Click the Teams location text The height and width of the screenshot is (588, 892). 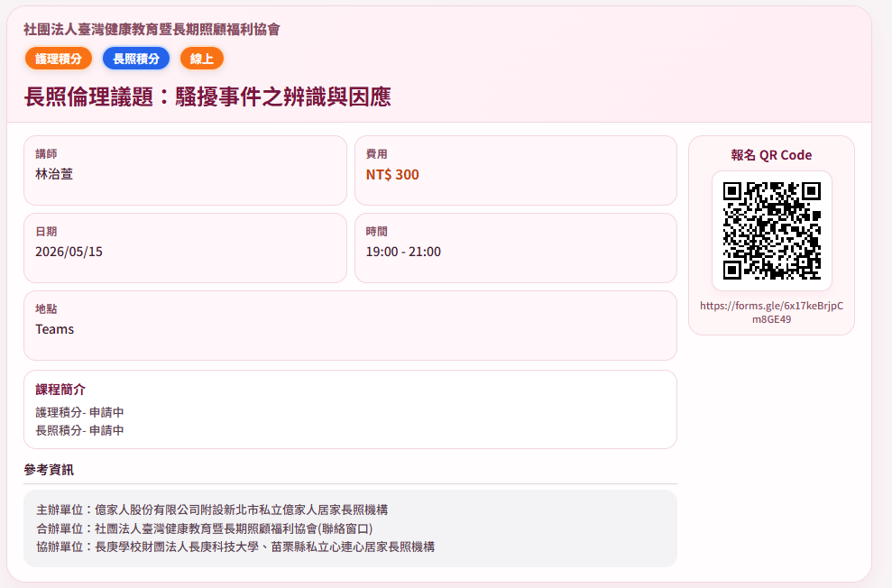pyautogui.click(x=55, y=329)
